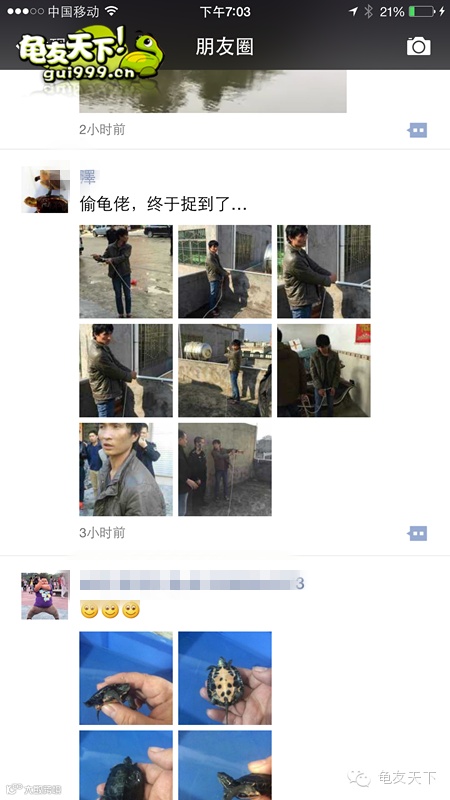
Task: View the photo showing the turtle's yellow spotted belly
Action: 225,678
